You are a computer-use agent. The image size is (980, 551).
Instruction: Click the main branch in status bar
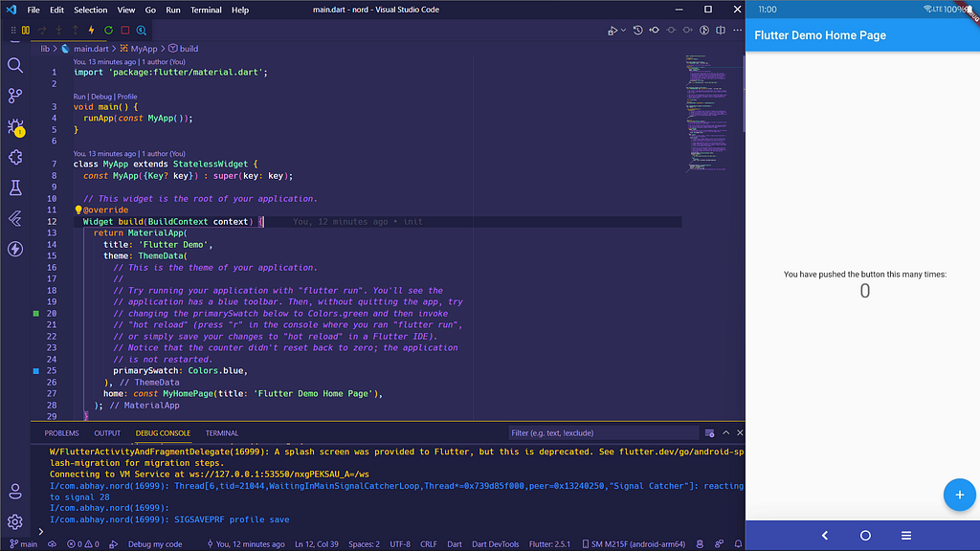pyautogui.click(x=24, y=544)
